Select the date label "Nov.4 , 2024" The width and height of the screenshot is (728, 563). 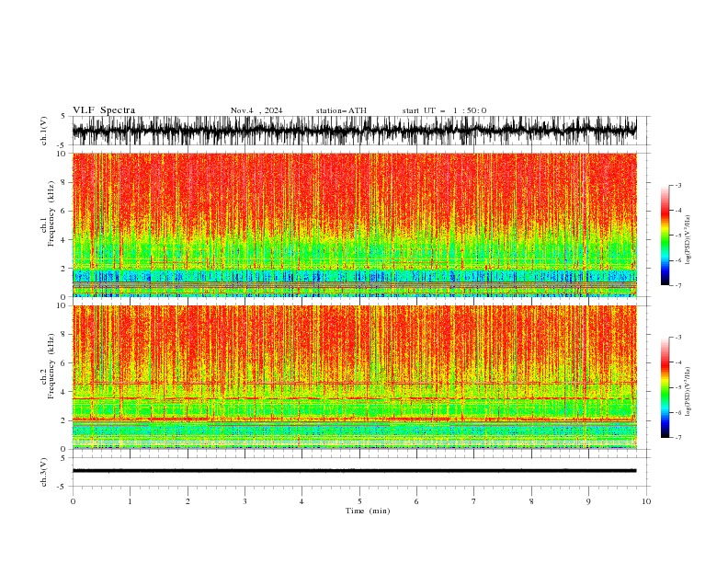[x=256, y=110]
